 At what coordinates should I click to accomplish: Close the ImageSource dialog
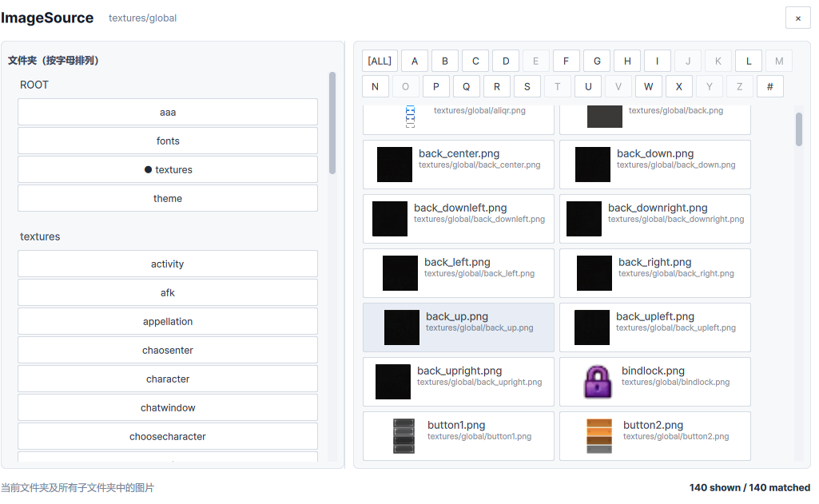tap(797, 18)
